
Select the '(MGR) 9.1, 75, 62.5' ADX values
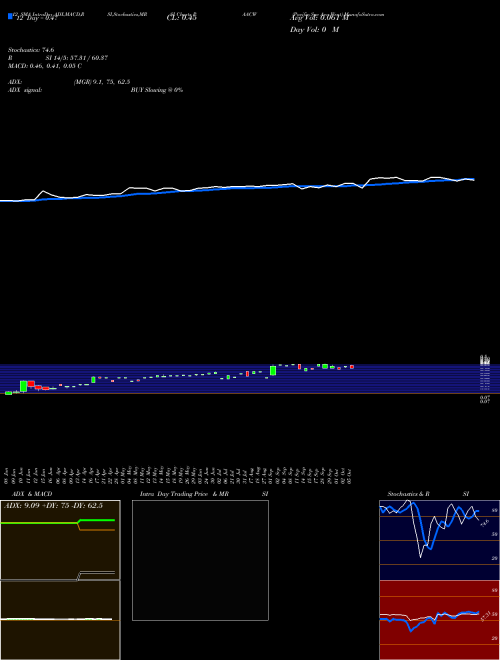click(102, 82)
